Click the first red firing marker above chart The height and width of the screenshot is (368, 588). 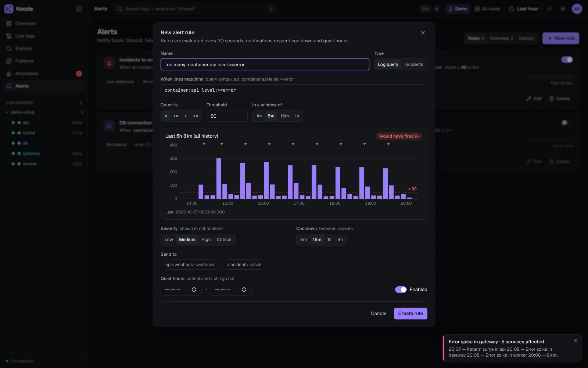point(204,144)
